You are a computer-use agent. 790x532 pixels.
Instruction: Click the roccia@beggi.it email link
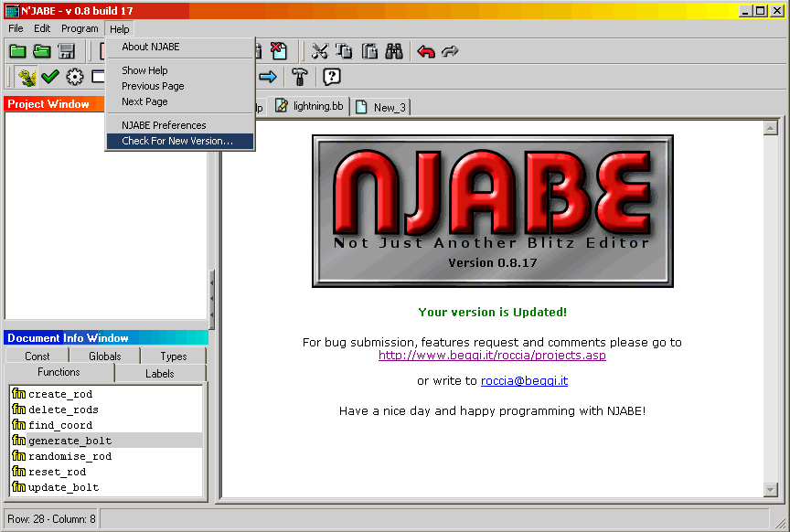coord(524,381)
